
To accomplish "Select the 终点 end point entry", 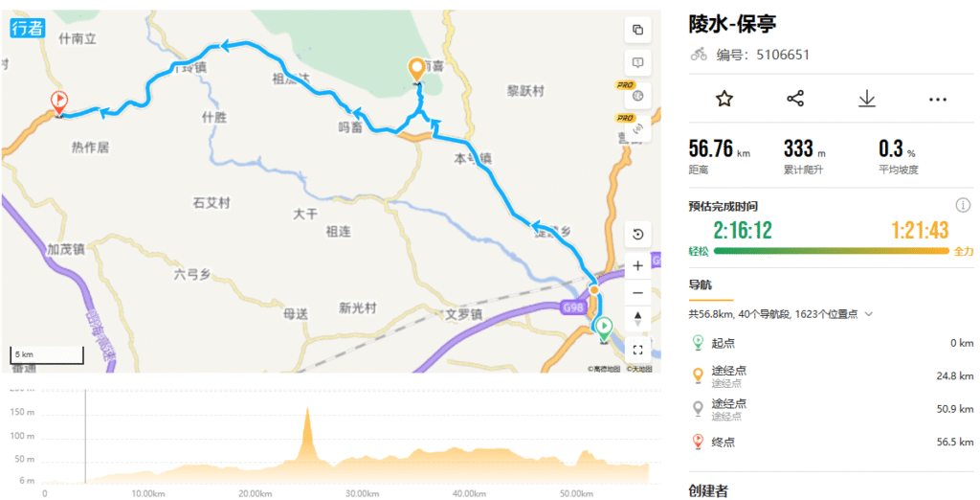I will click(831, 442).
